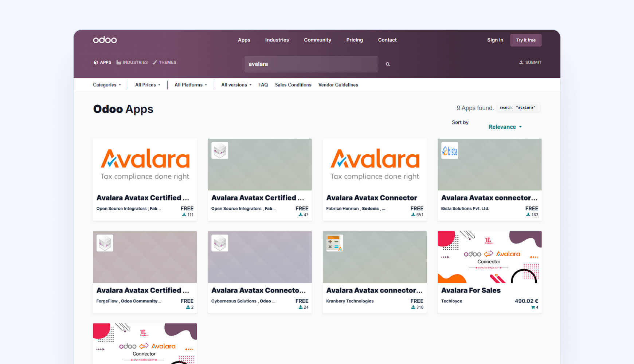Open Sales Conditions link
Screen dimensions: 634x364
[x=293, y=85]
